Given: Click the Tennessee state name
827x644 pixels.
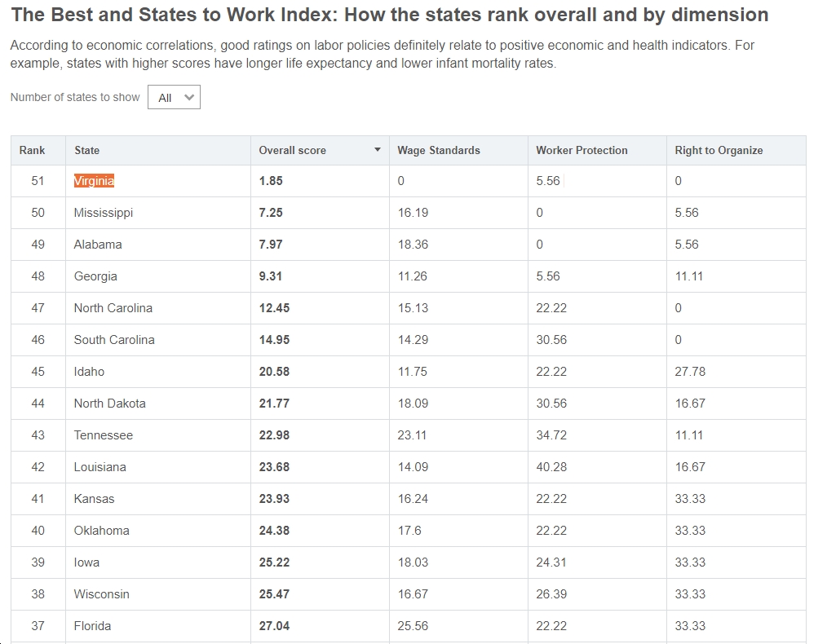Looking at the screenshot, I should [x=104, y=435].
